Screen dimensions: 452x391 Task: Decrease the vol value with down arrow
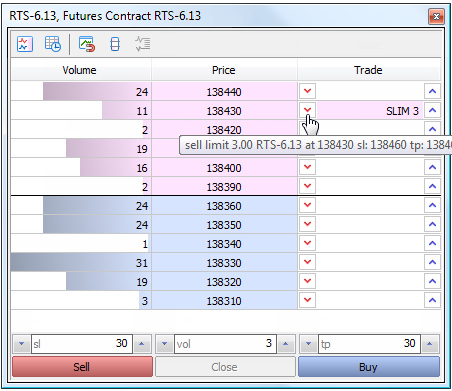(x=164, y=343)
